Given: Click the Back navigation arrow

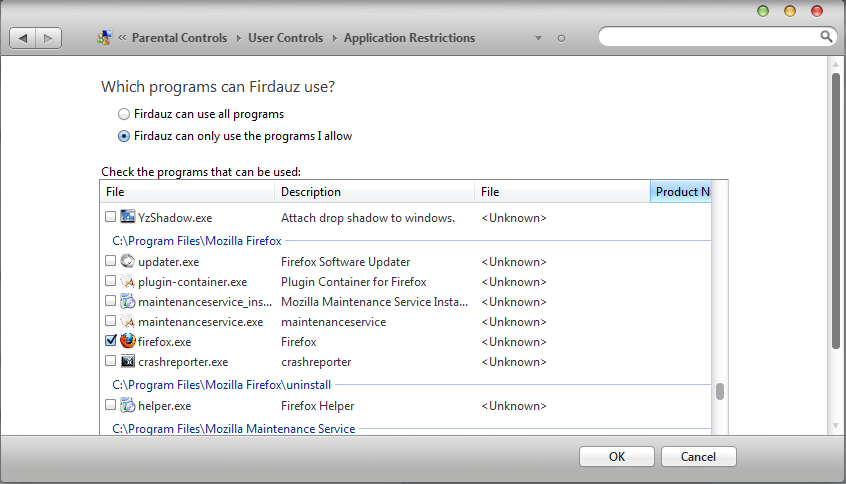Looking at the screenshot, I should pos(23,38).
